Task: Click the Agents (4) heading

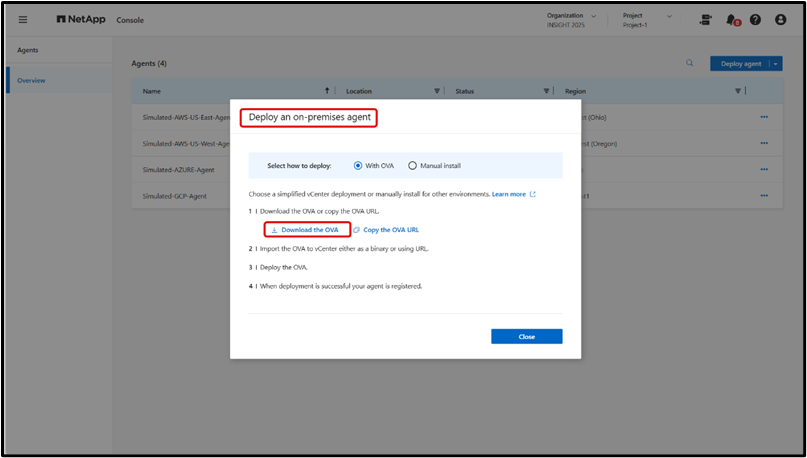Action: pos(149,63)
